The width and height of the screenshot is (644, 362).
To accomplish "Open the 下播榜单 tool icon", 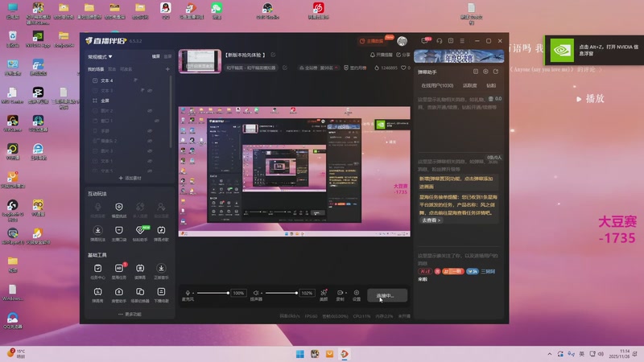I will coord(161,292).
